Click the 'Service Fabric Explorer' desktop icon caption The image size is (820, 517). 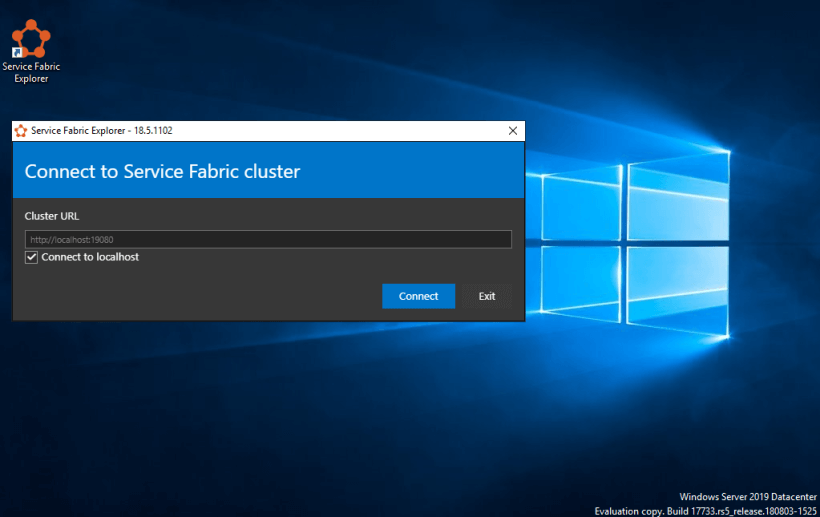(x=31, y=72)
